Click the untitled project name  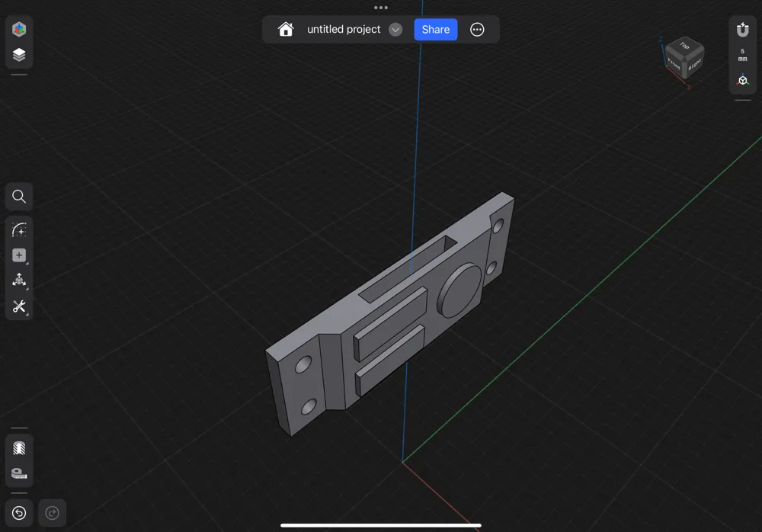(344, 29)
